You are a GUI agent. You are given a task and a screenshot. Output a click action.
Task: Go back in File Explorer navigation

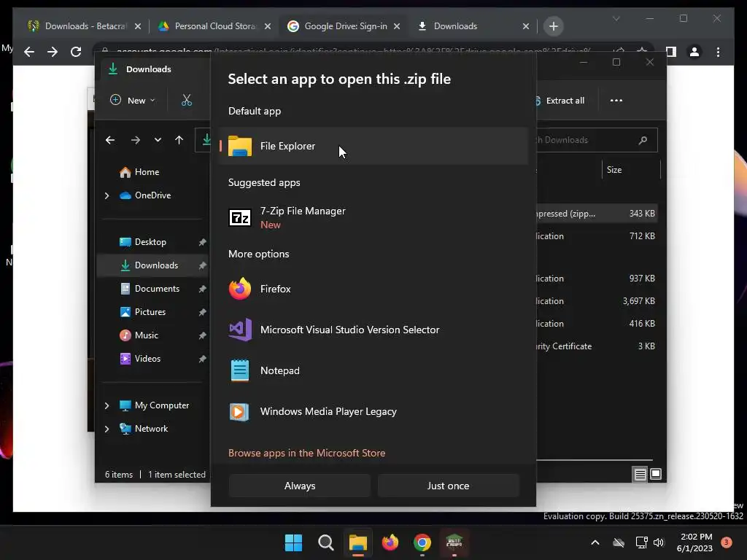pyautogui.click(x=110, y=140)
